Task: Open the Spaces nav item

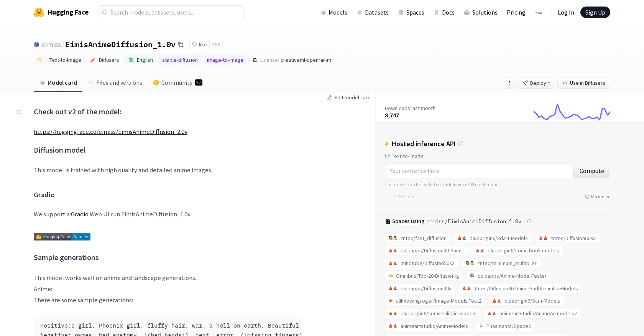Action: tap(411, 12)
